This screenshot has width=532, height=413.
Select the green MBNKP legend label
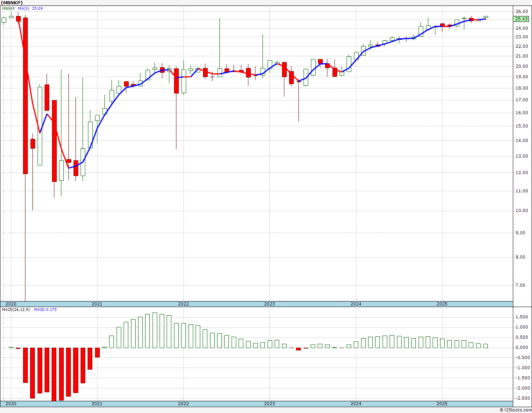8,8
